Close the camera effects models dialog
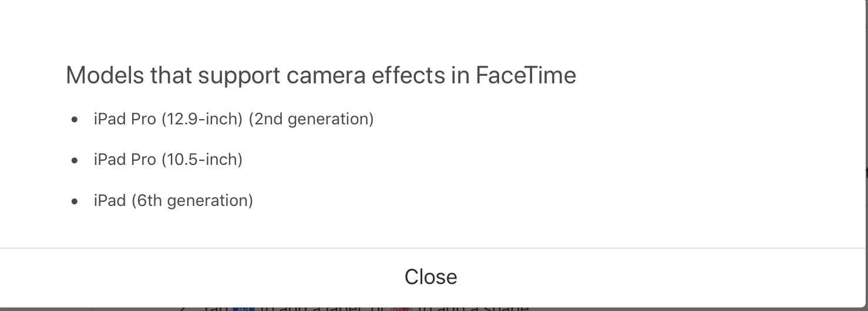Viewport: 868px width, 311px height. 430,277
